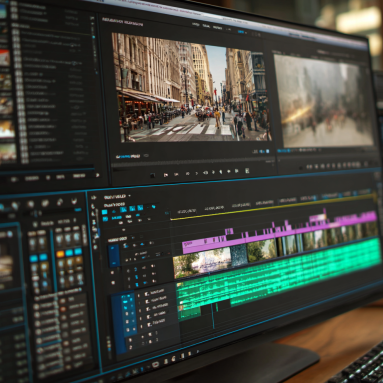This screenshot has width=383, height=383.
Task: Click the blue playhead line in the audio tracks
Action: 213,315
